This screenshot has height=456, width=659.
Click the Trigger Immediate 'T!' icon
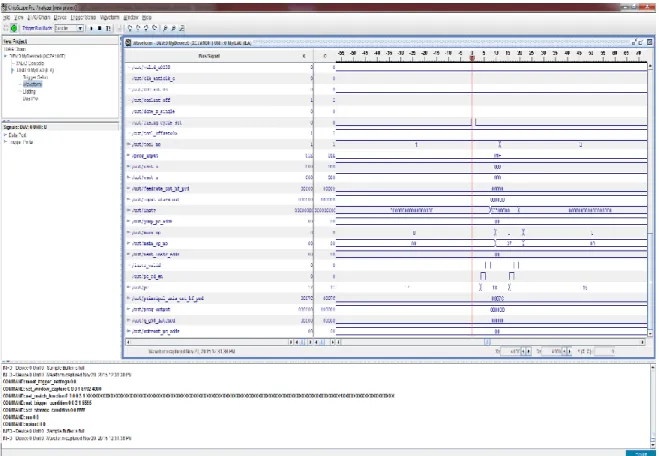[108, 28]
